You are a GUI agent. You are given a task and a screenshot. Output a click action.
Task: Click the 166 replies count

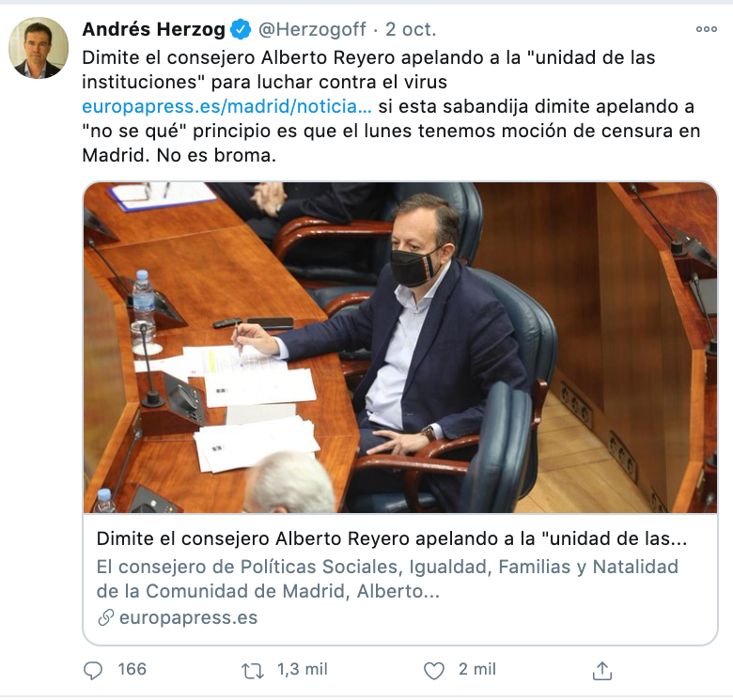[133, 669]
